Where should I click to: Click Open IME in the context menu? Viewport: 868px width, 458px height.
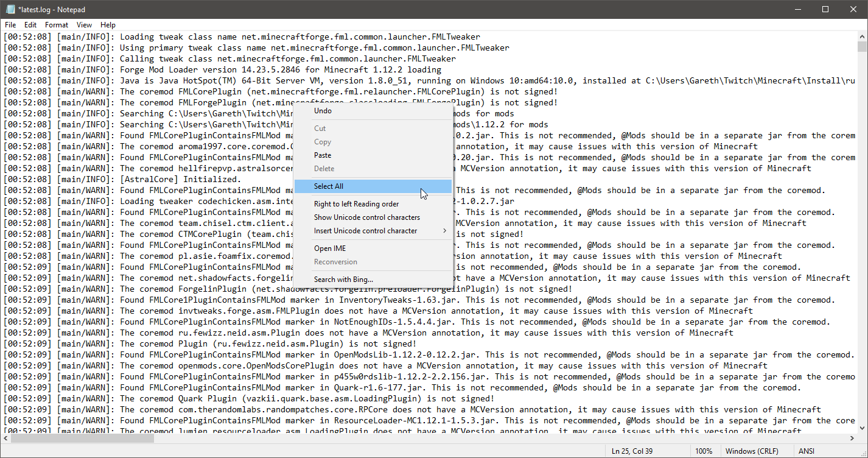point(373,248)
